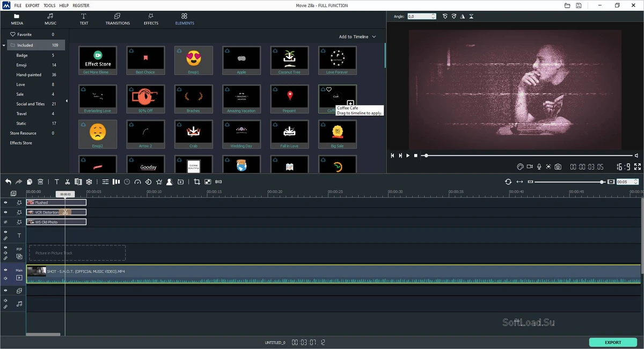Open the adjust sliders icon in toolbar
This screenshot has height=349, width=644.
(x=105, y=182)
